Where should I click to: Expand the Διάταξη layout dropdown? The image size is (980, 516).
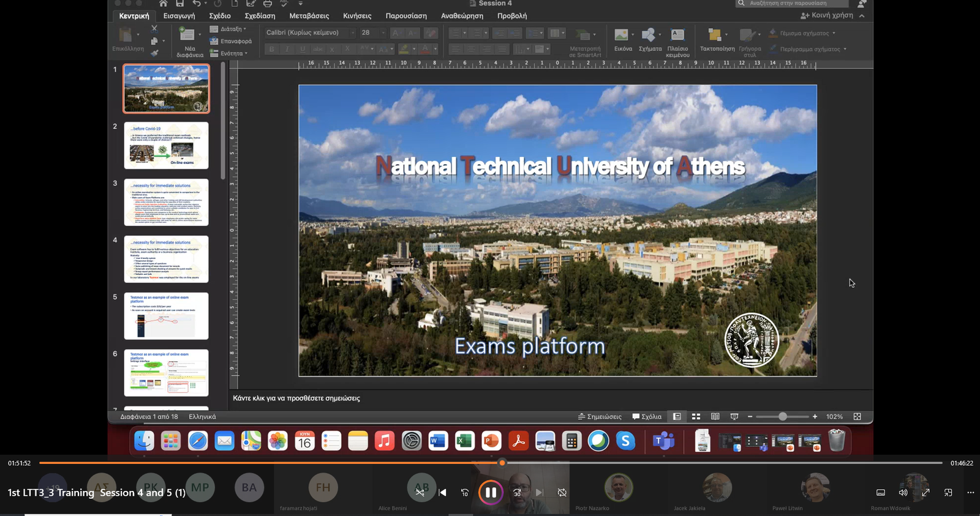point(231,29)
